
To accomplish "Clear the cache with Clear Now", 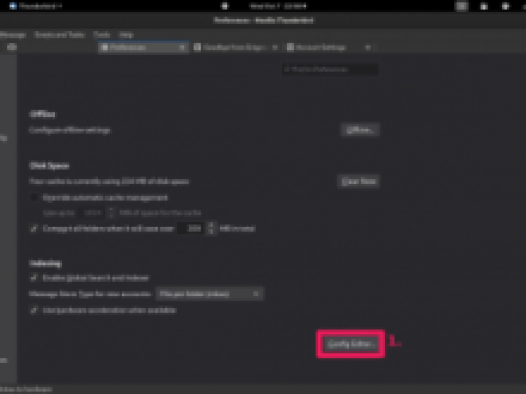I will [358, 181].
